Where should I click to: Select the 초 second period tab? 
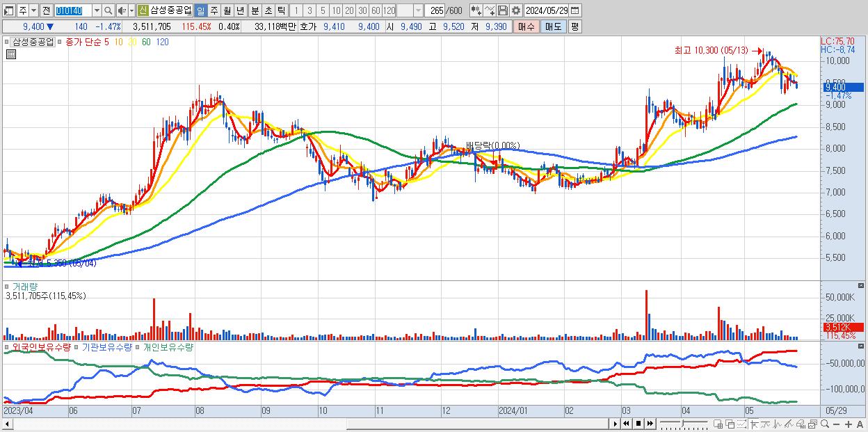[268, 10]
